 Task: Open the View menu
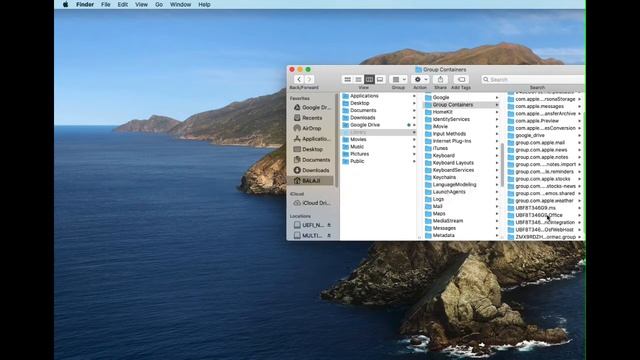click(x=141, y=4)
